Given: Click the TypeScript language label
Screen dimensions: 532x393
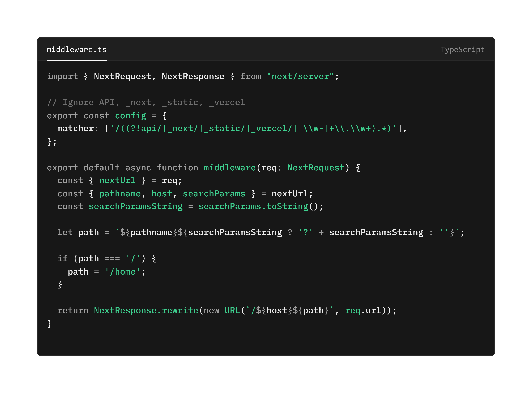Looking at the screenshot, I should (462, 49).
